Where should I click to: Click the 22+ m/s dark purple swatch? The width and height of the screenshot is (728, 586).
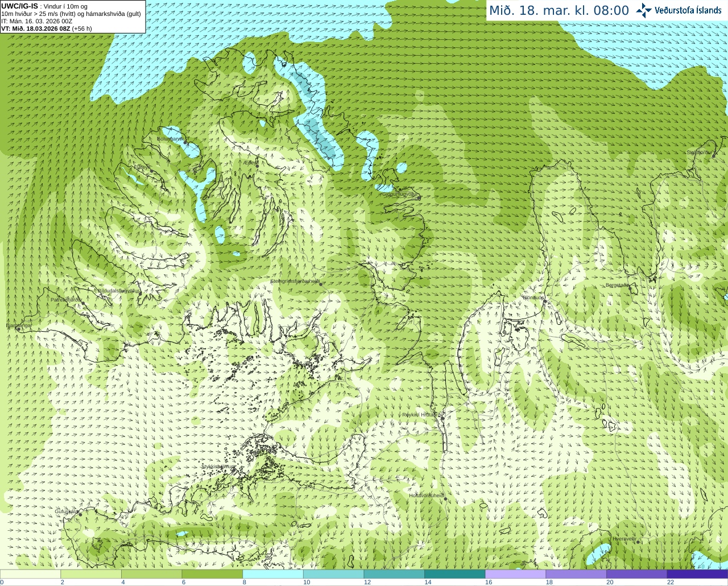pyautogui.click(x=697, y=574)
